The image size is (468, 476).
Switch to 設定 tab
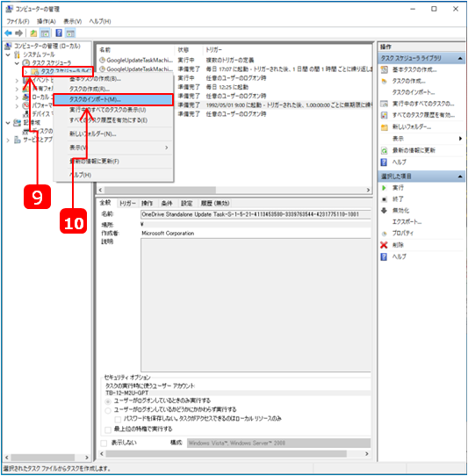click(x=186, y=203)
